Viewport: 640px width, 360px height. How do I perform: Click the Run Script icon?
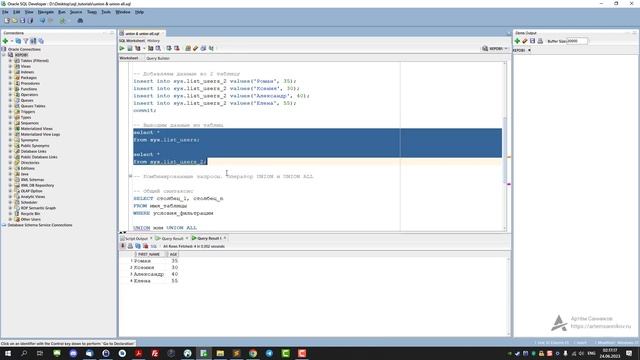point(130,48)
